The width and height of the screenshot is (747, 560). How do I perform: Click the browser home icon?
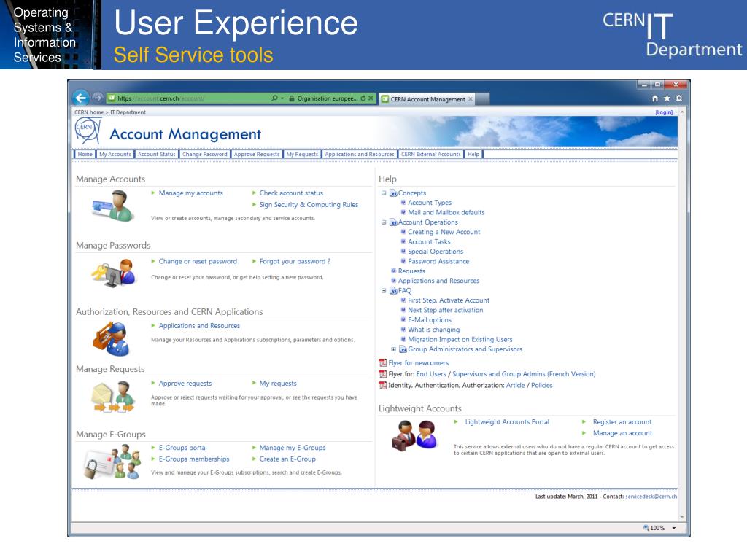pyautogui.click(x=655, y=98)
